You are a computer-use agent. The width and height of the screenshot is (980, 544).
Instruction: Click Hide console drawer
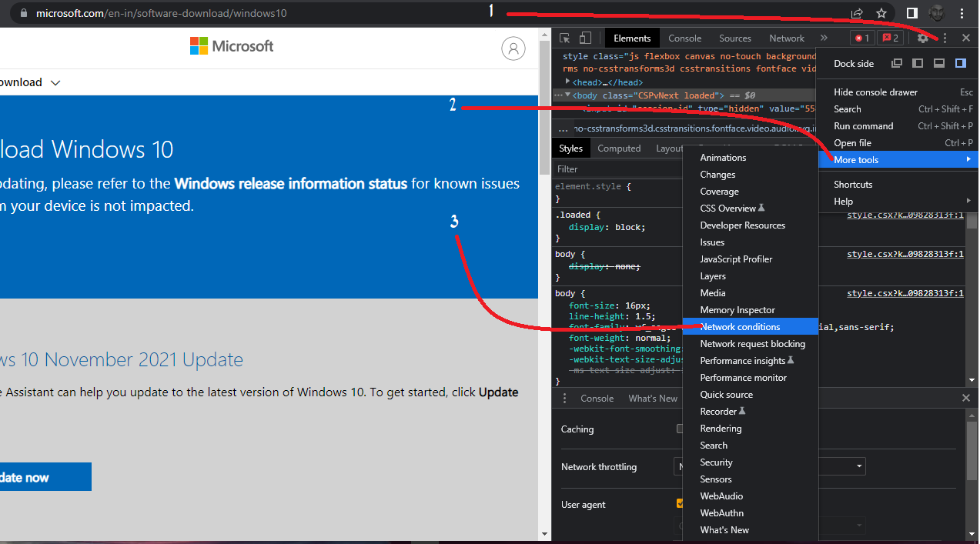(x=897, y=92)
